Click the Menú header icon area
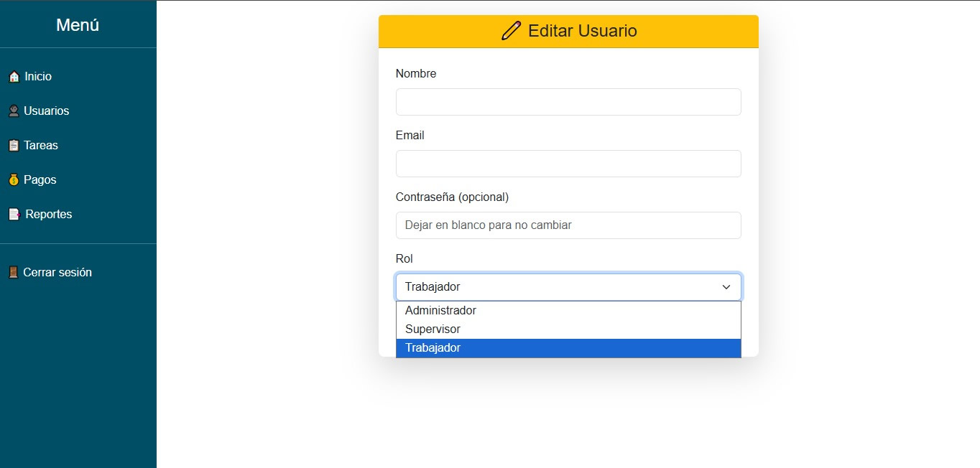The width and height of the screenshot is (980, 468). (78, 24)
